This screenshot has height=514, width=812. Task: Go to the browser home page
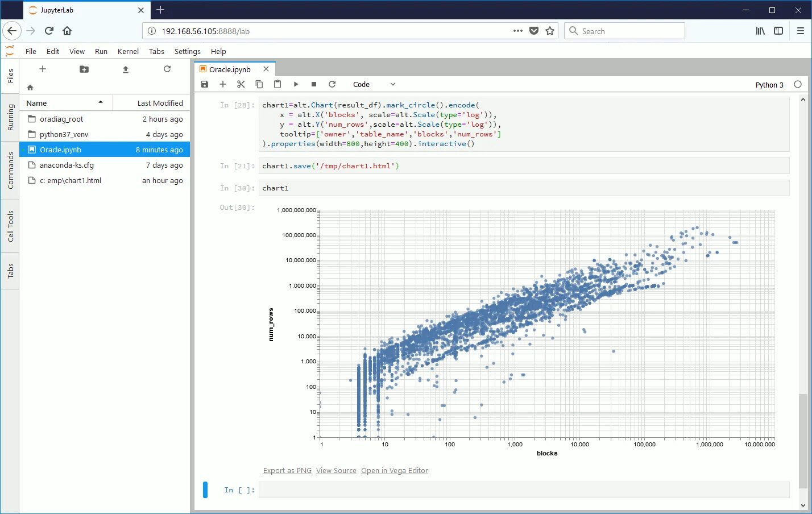coord(67,31)
